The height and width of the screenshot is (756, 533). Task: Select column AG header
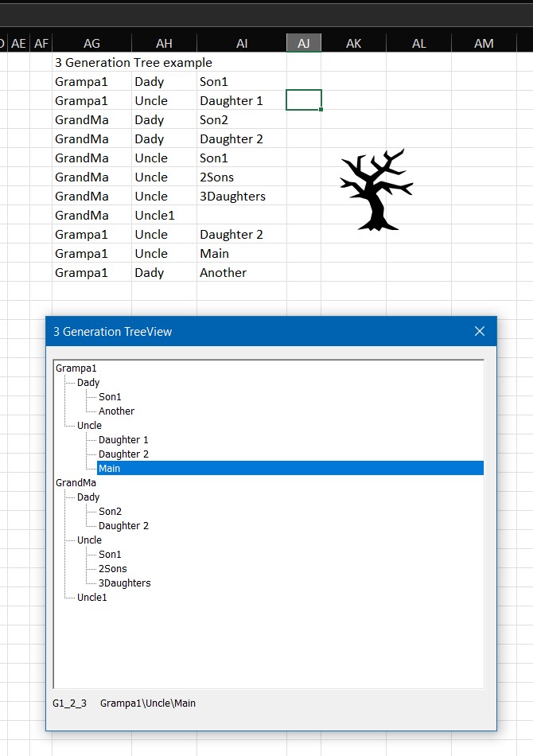coord(91,44)
